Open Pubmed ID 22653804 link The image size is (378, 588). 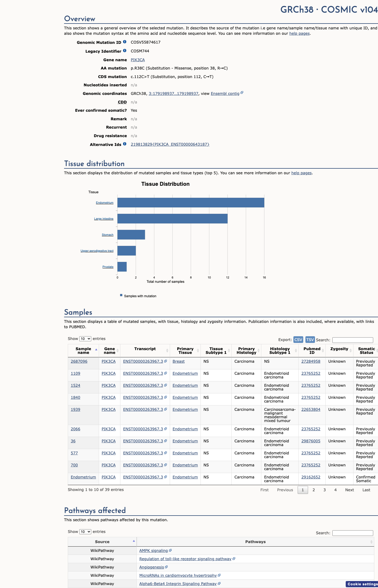pos(311,409)
